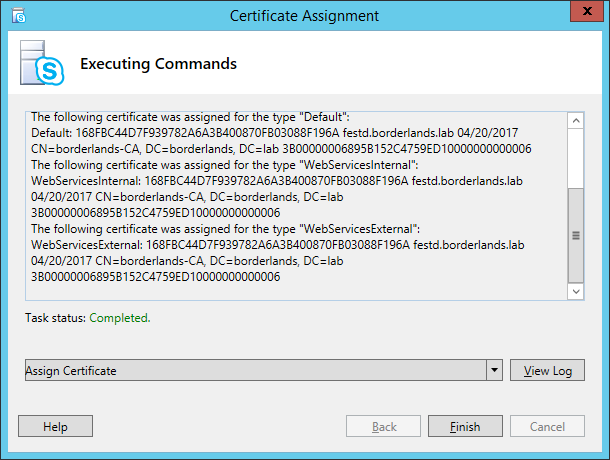Click the output log scrollbar thumb
The width and height of the screenshot is (610, 460).
click(x=576, y=235)
